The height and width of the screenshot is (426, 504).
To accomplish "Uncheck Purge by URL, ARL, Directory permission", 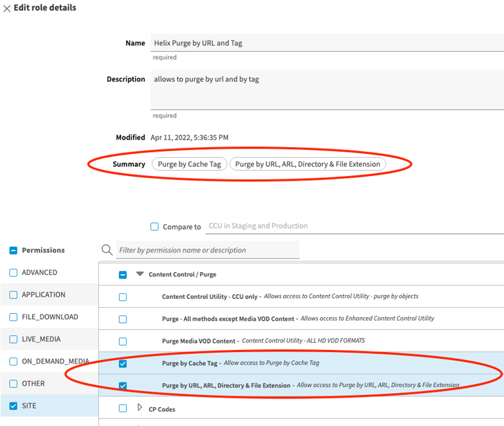I will pyautogui.click(x=123, y=386).
